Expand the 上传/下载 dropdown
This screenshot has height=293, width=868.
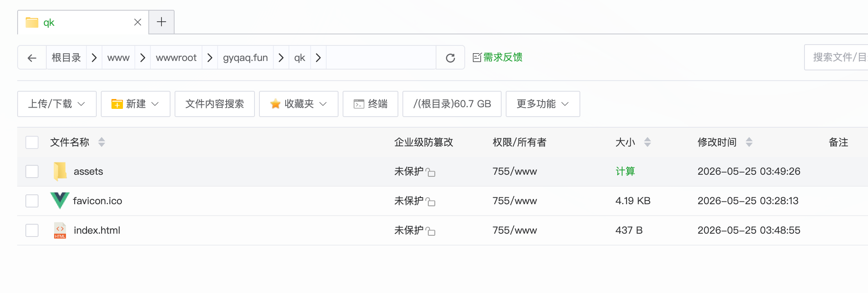(x=57, y=104)
